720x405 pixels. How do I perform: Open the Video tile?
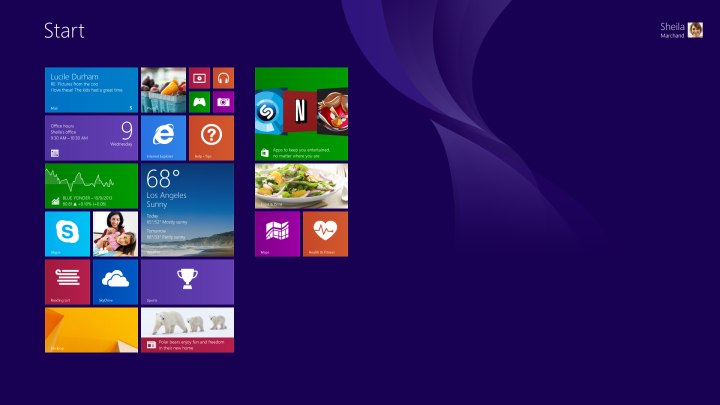pos(199,78)
